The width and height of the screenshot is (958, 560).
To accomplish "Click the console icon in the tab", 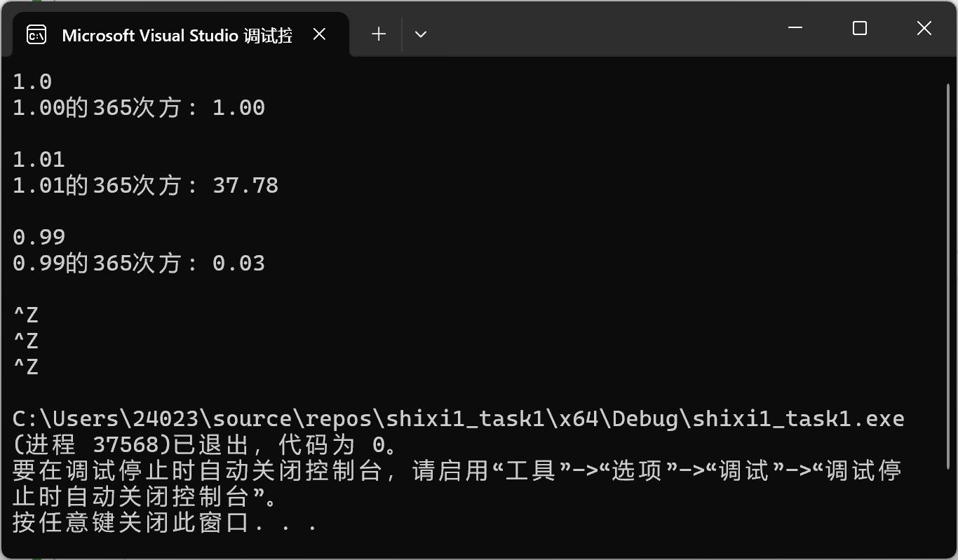I will (36, 35).
